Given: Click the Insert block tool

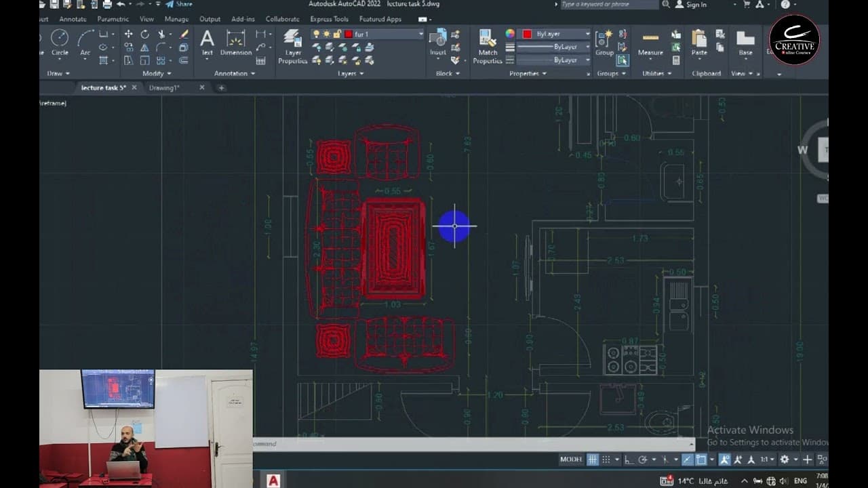Looking at the screenshot, I should point(438,42).
